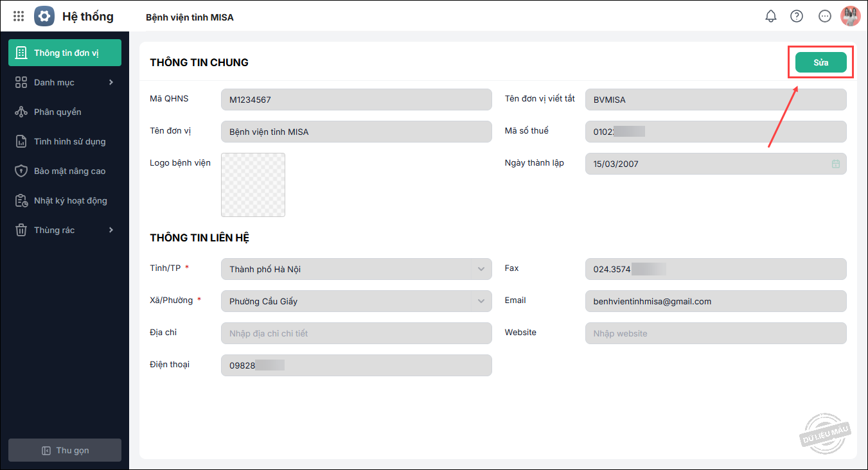This screenshot has height=470, width=868.
Task: Click the THÔNG TIN LIÊN HỆ heading
Action: pyautogui.click(x=200, y=238)
